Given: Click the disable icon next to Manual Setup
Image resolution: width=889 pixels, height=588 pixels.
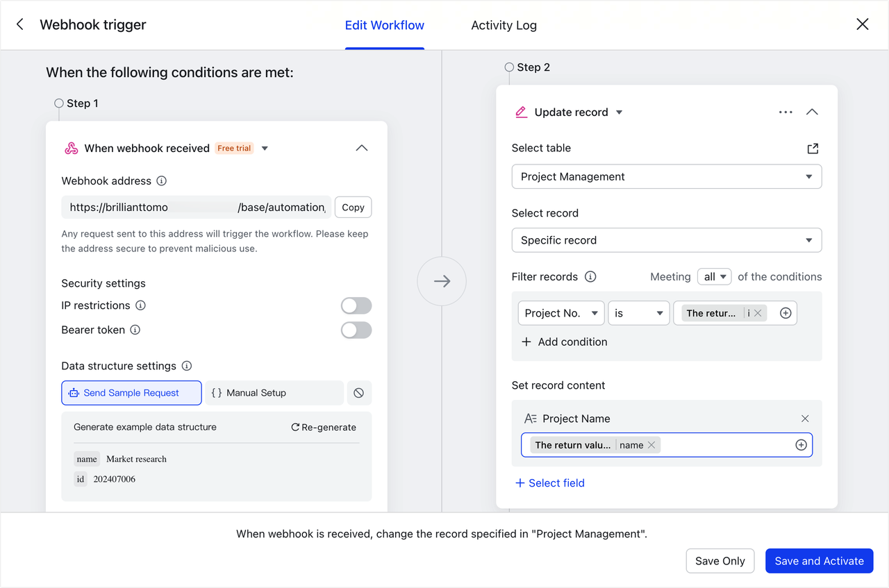Looking at the screenshot, I should [358, 393].
